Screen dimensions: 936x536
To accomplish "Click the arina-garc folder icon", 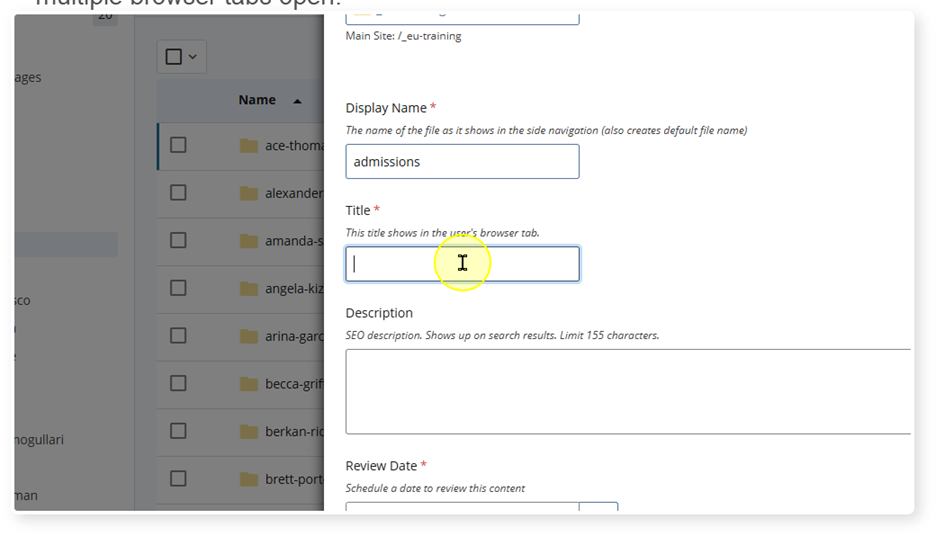I will (249, 336).
